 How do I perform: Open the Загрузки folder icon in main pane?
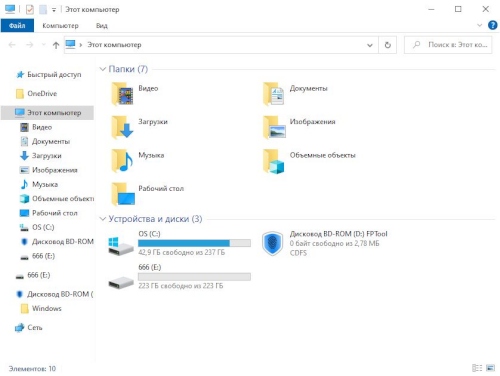click(122, 127)
